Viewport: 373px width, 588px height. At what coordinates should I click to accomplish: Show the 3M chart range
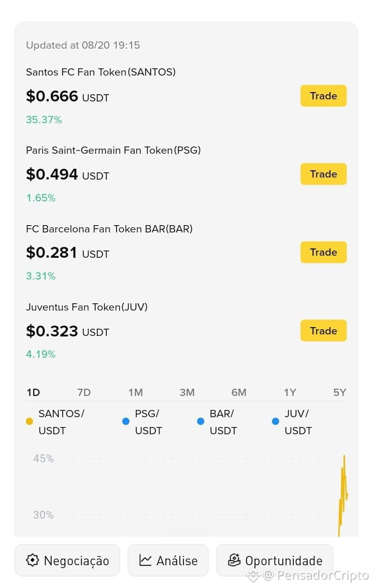tap(187, 392)
